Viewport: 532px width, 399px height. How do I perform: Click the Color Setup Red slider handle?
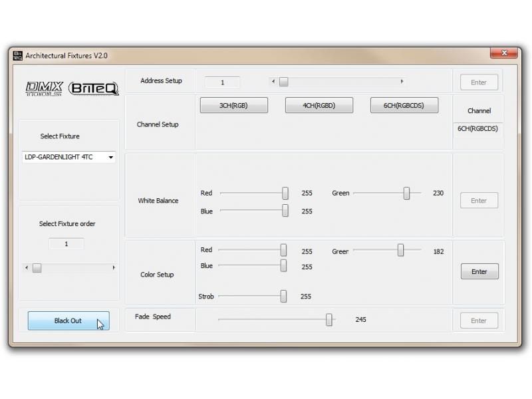tap(283, 250)
